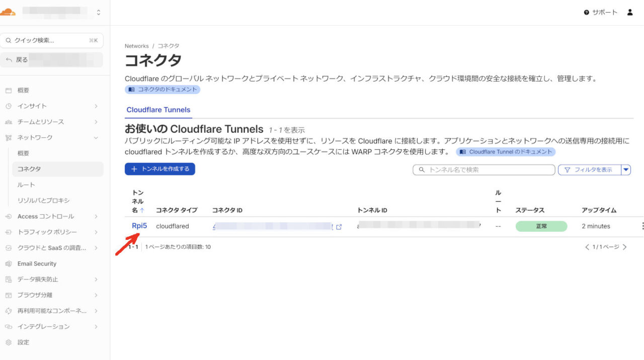This screenshot has width=644, height=360.
Task: Expand the チームとリソース chevron
Action: point(96,122)
